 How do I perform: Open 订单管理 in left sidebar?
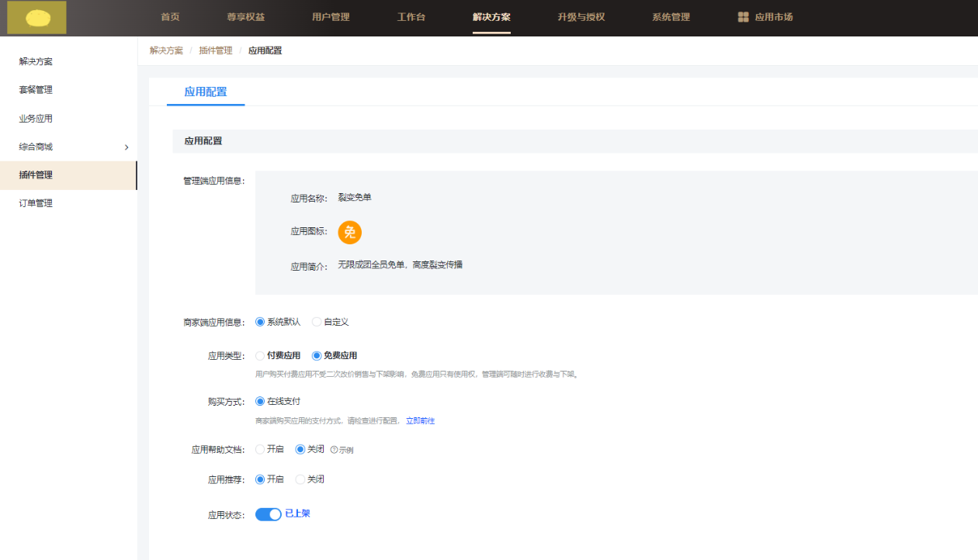[36, 203]
